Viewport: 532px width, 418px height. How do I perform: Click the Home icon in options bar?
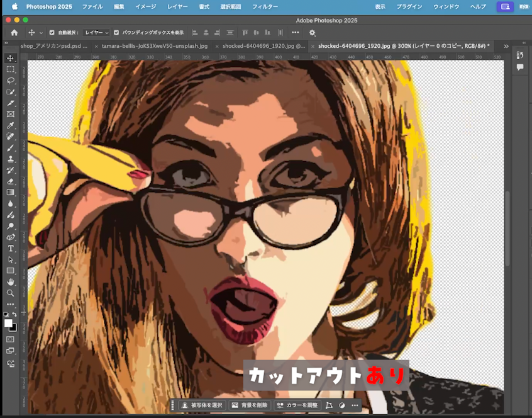14,33
